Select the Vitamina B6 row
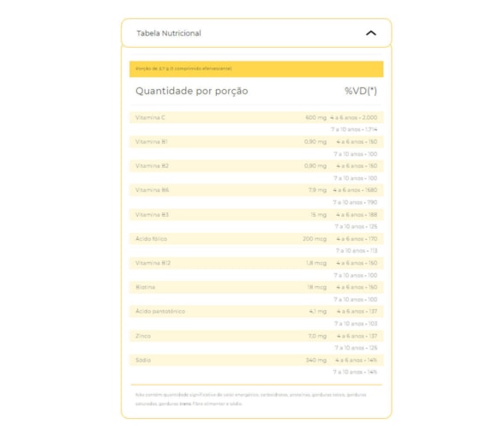The width and height of the screenshot is (504, 430). coord(256,190)
